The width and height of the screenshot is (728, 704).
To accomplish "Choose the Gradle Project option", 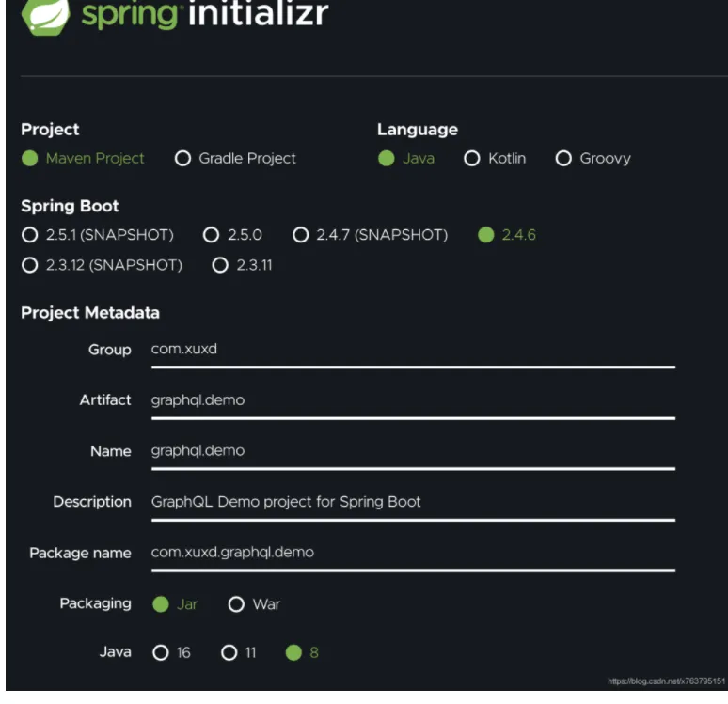I will [183, 158].
